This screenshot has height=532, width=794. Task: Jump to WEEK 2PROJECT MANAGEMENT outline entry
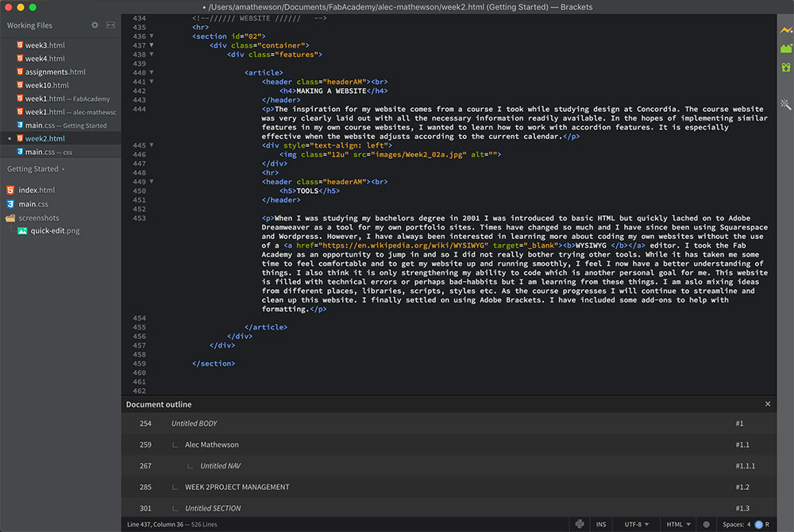(237, 487)
